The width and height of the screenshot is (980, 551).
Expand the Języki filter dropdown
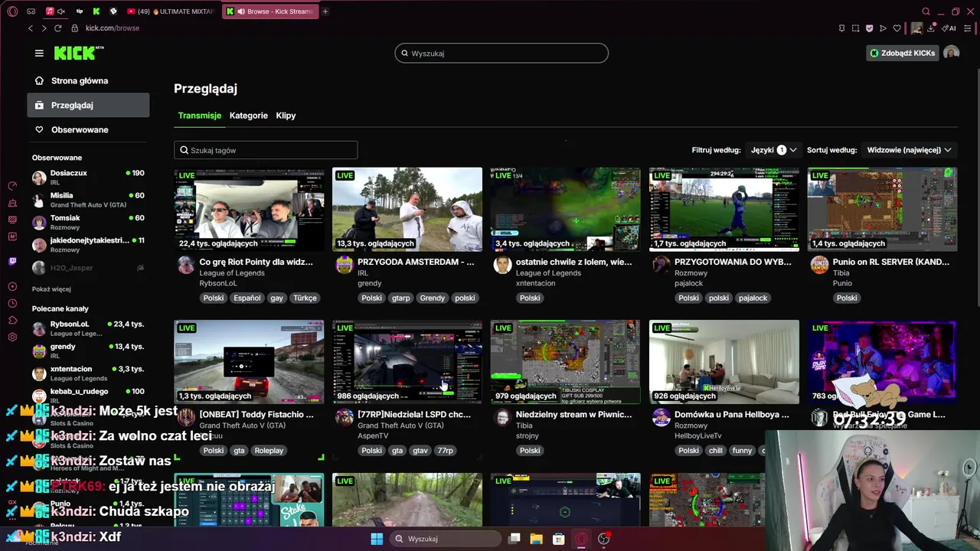[x=774, y=150]
